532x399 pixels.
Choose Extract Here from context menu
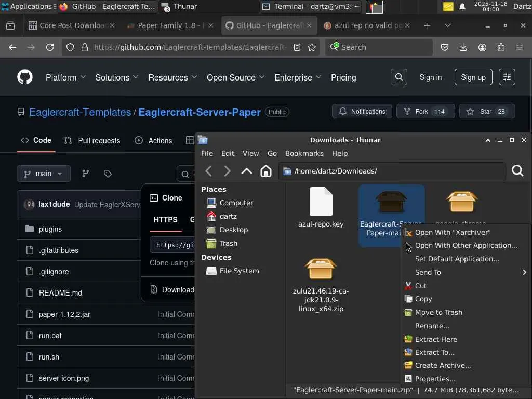click(465, 339)
